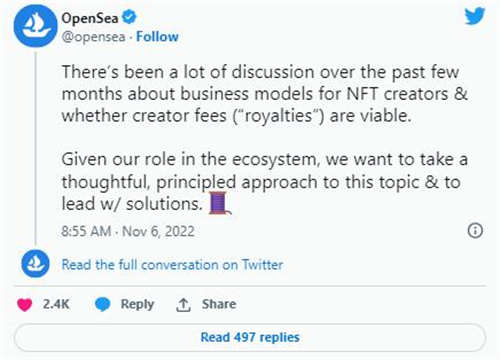Click the 2.4K likes count
This screenshot has height=360, width=500.
click(x=56, y=304)
